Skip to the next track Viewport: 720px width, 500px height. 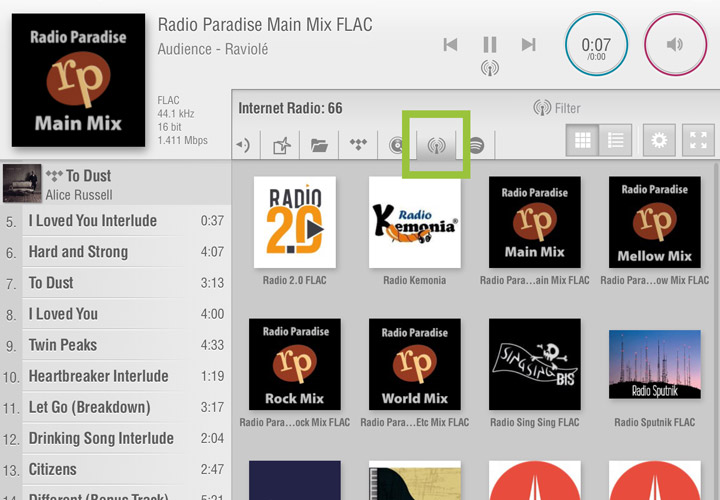[x=529, y=44]
